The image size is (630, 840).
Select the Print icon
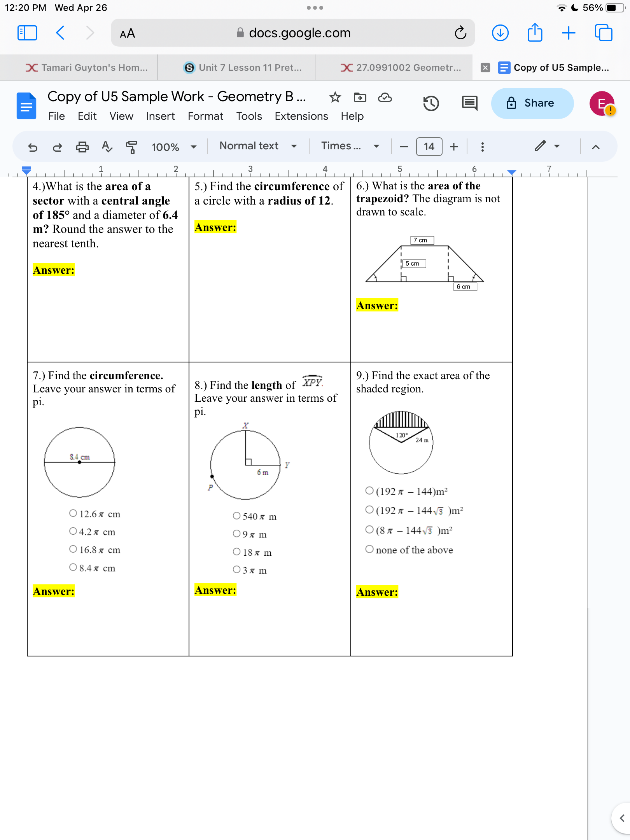[x=82, y=147]
